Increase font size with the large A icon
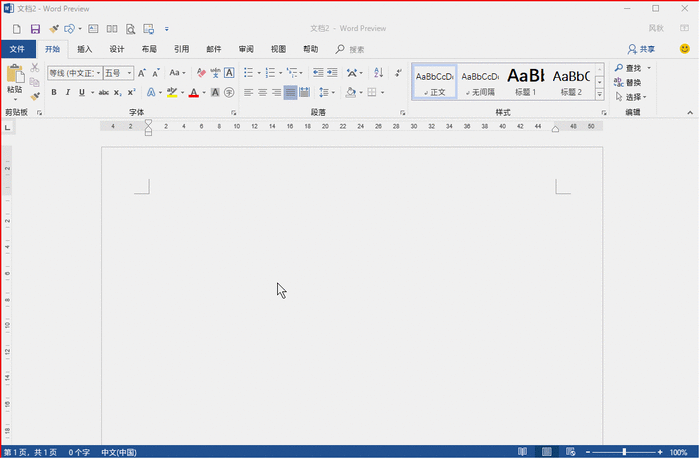 click(x=142, y=73)
